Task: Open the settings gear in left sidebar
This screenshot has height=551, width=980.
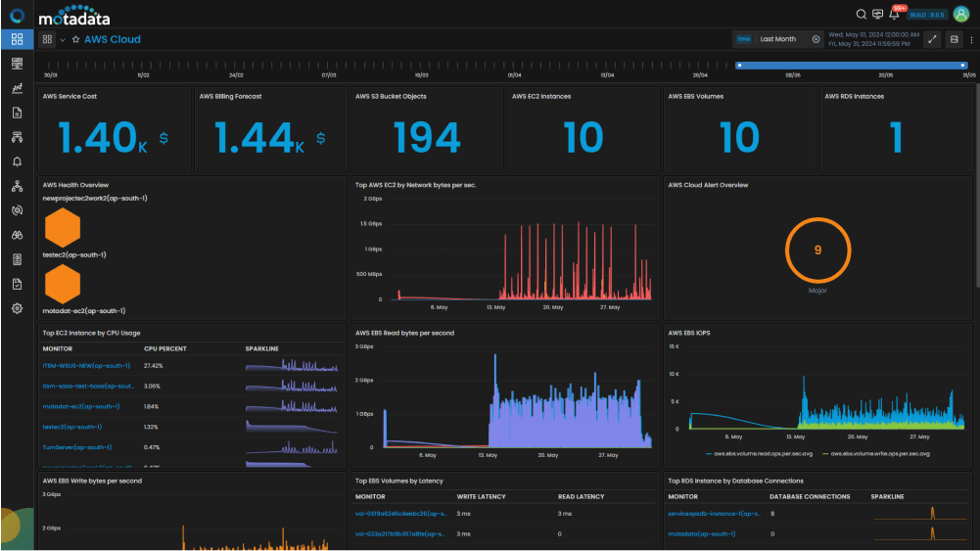Action: (17, 308)
